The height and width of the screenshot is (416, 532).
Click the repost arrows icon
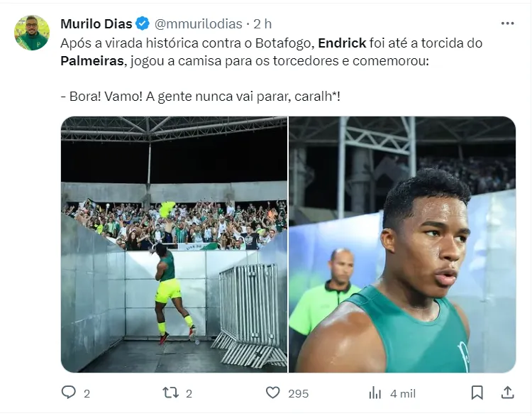[x=171, y=393]
